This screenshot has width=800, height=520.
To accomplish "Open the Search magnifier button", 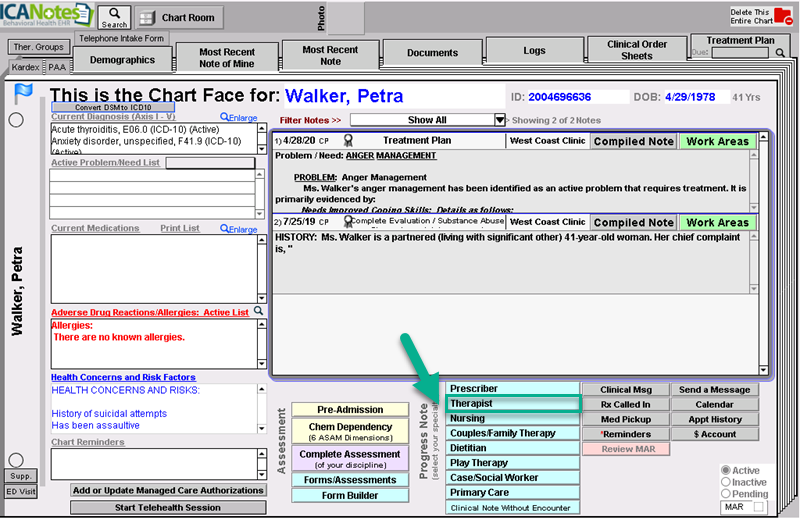I will (114, 17).
